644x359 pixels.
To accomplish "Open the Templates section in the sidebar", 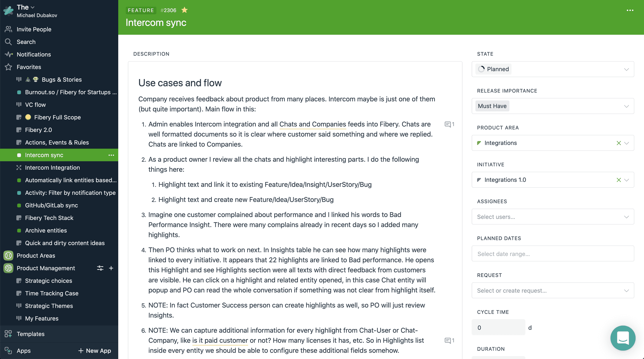I will click(30, 334).
